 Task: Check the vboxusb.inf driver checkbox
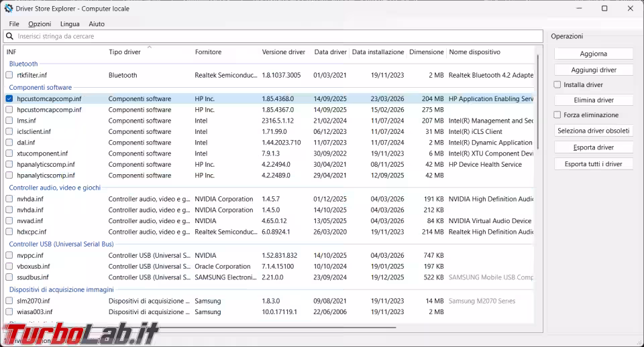point(9,267)
